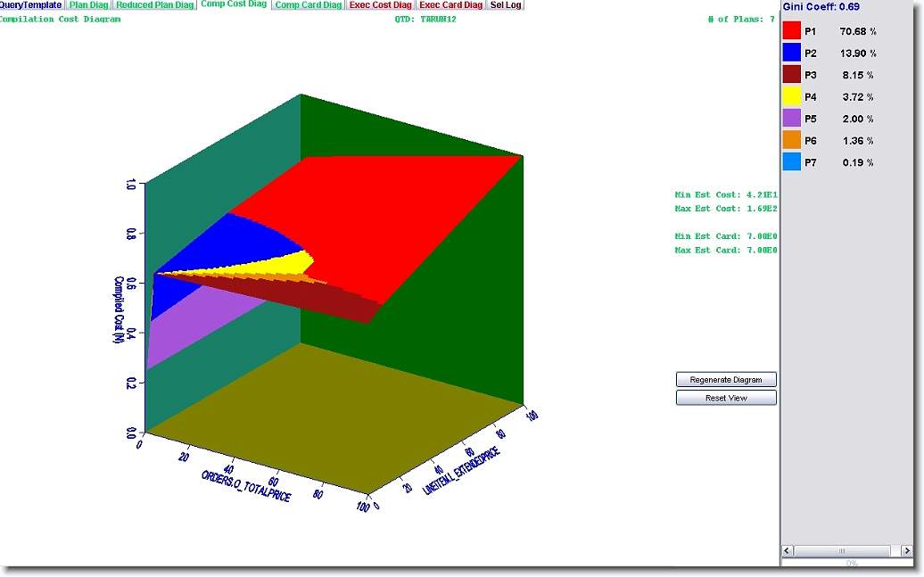
Task: Click the light blue P7 swatch
Action: click(791, 162)
